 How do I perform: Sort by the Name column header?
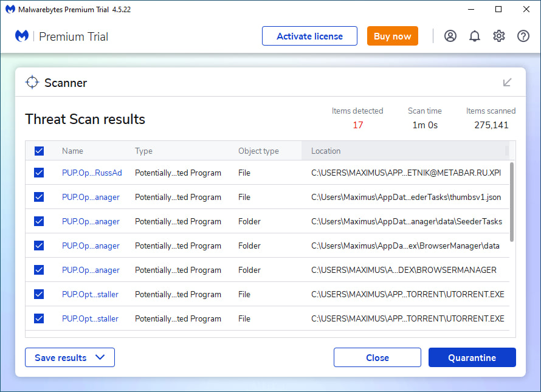tap(72, 151)
